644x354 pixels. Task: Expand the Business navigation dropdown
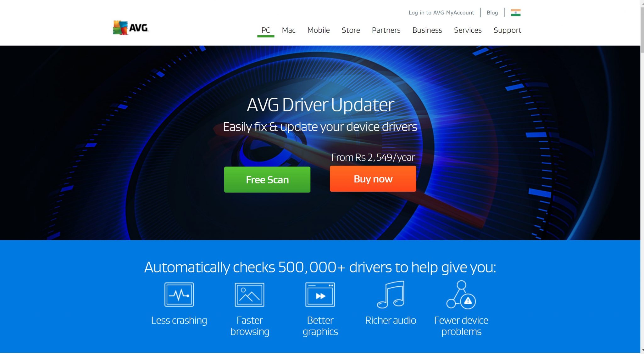pos(427,30)
